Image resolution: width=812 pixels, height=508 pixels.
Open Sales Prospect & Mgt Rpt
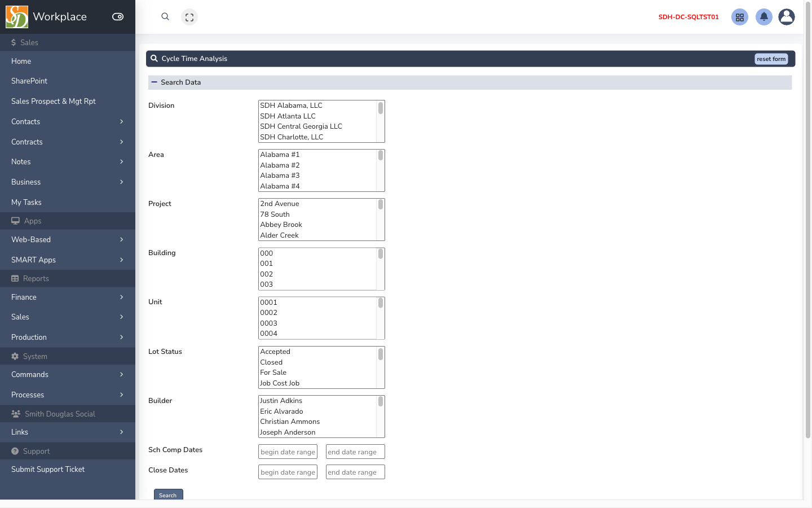pos(68,101)
